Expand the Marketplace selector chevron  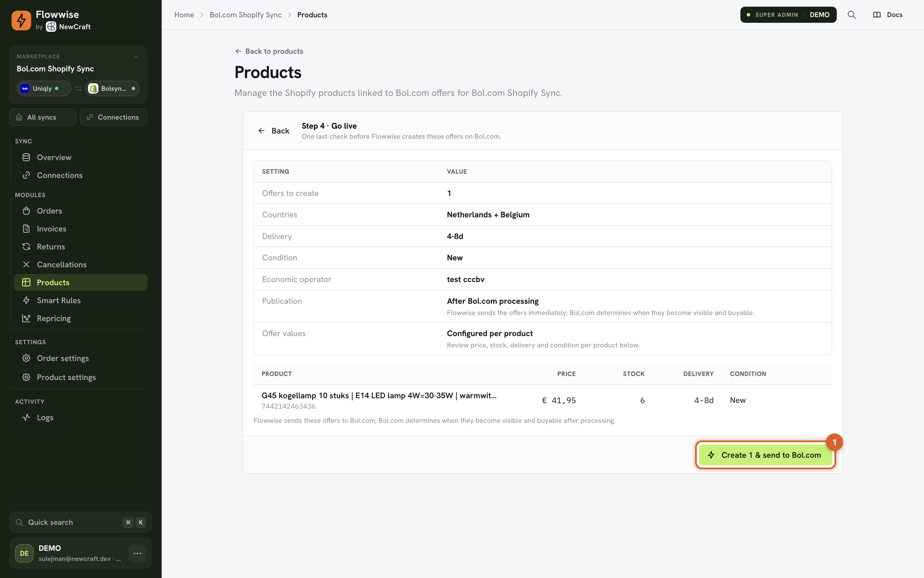pos(136,57)
